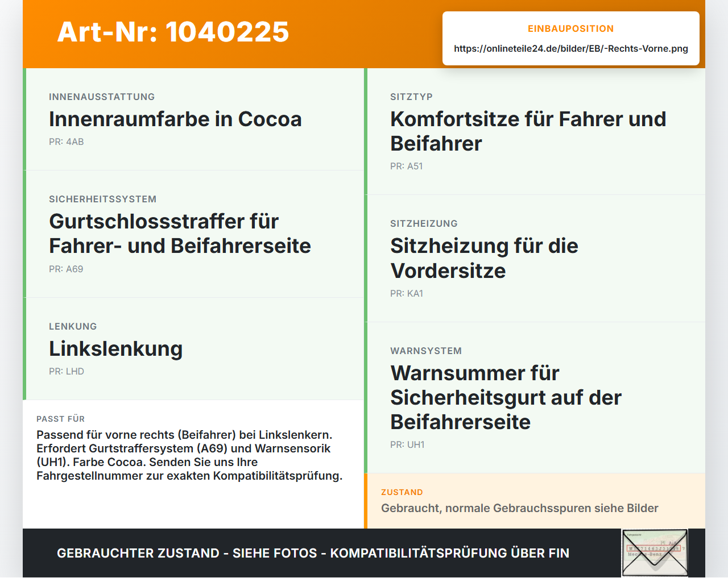Screen dimensions: 728x578
Task: Select the 'Linkslenkung' title
Action: click(x=115, y=349)
